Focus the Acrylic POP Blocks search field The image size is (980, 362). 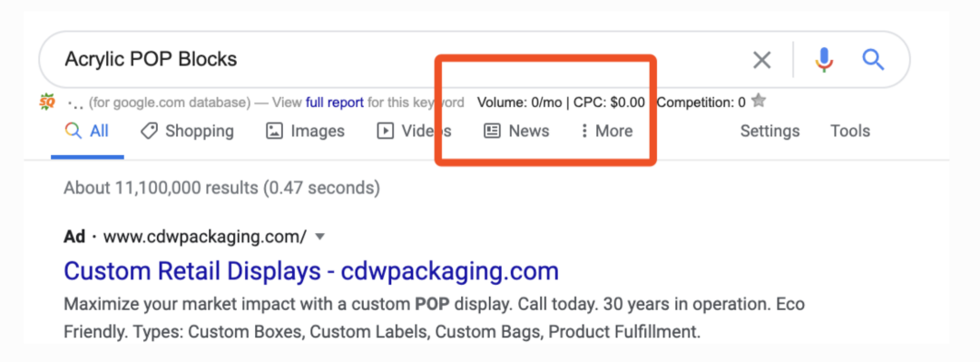click(400, 59)
